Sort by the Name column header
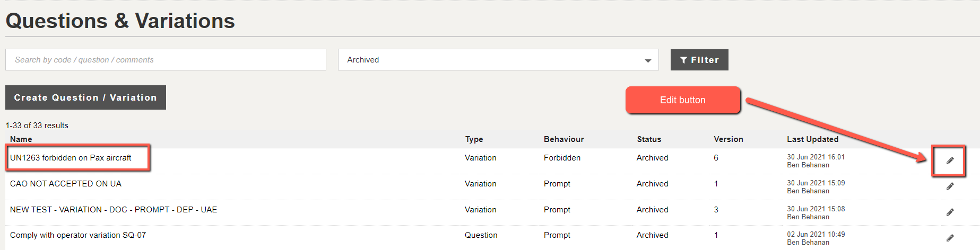The image size is (980, 250). tap(21, 139)
